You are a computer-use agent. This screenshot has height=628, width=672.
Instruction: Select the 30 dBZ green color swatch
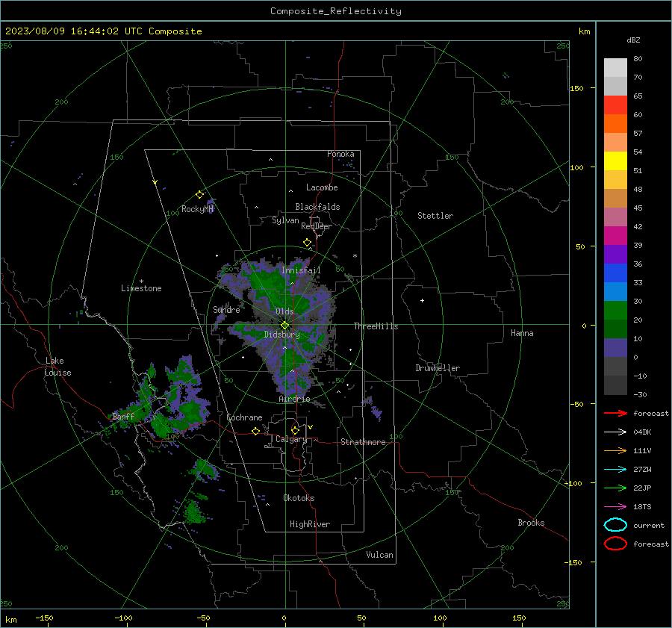point(615,311)
